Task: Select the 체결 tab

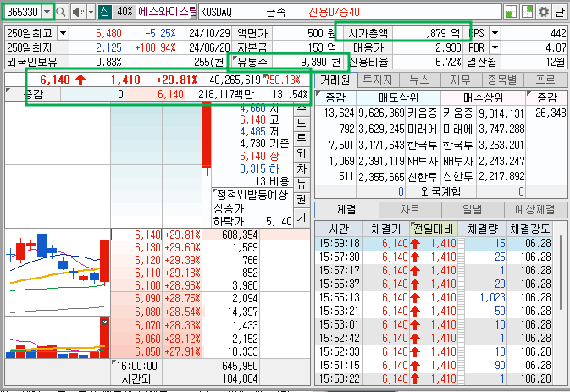Action: [x=346, y=210]
